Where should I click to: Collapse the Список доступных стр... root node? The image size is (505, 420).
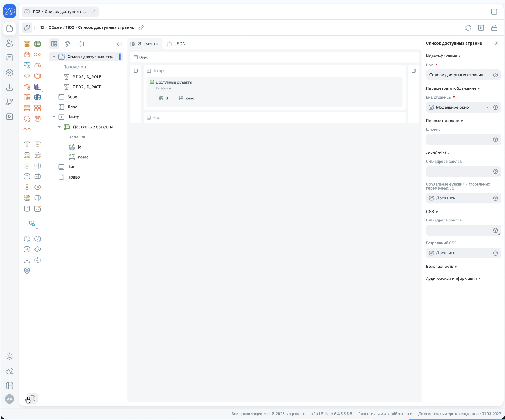tap(54, 57)
